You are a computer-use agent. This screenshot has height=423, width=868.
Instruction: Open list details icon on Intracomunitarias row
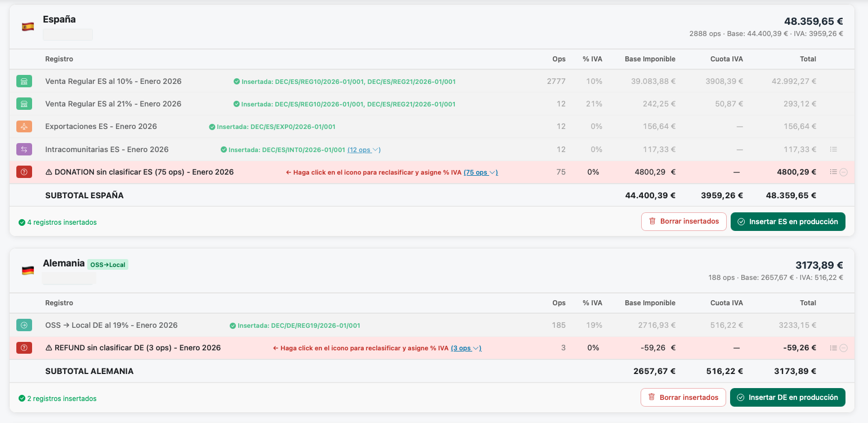pyautogui.click(x=834, y=149)
